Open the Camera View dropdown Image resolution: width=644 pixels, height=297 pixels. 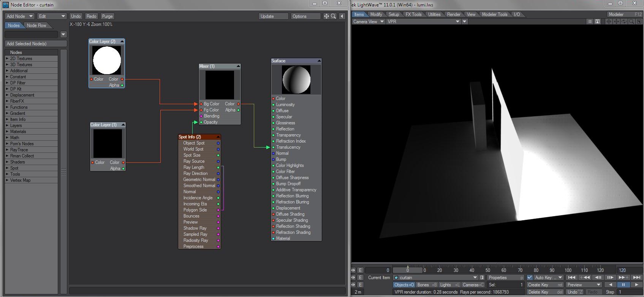[x=368, y=22]
